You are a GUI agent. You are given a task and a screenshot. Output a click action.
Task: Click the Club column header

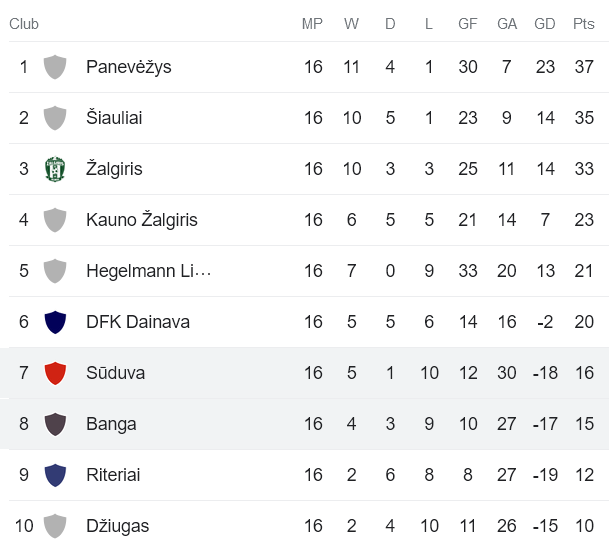coord(25,24)
